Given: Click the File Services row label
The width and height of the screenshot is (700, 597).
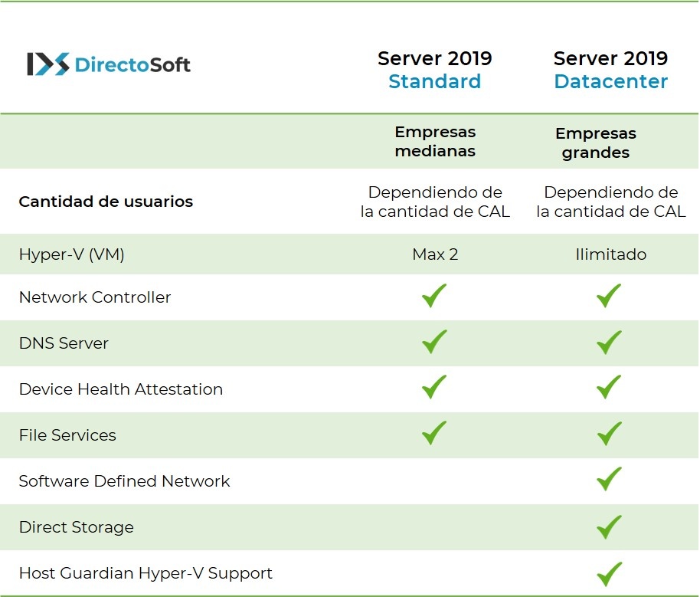Looking at the screenshot, I should coord(67,435).
